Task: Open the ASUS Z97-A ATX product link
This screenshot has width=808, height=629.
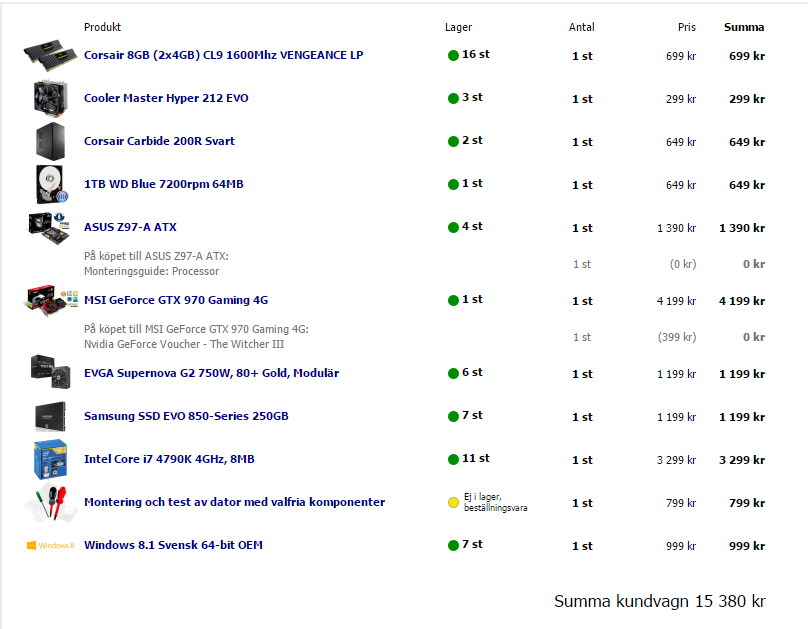Action: point(130,227)
